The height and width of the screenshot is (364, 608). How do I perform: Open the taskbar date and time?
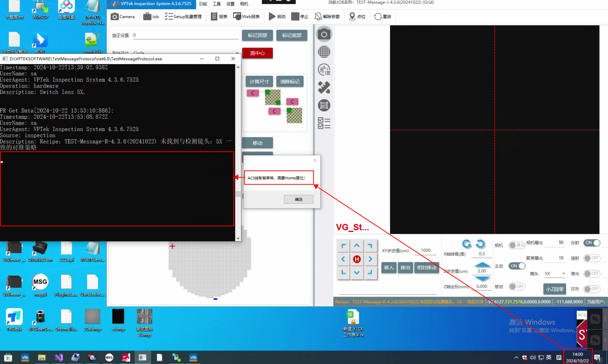pos(577,357)
